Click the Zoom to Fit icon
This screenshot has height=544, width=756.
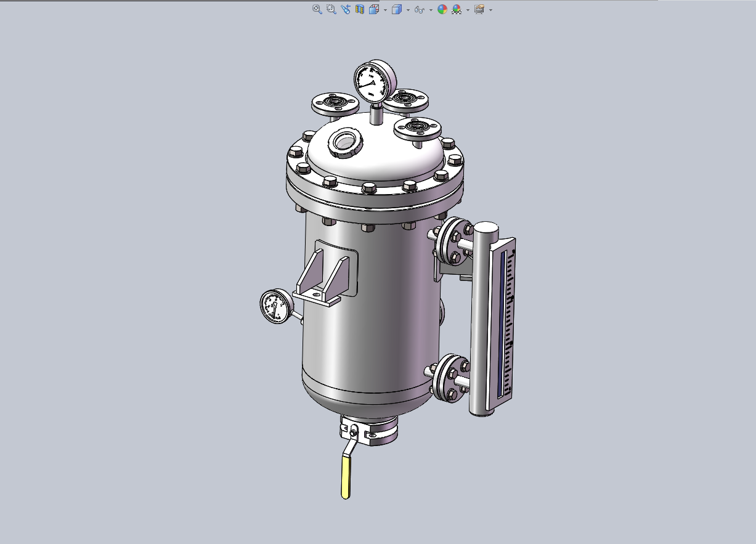coord(317,9)
